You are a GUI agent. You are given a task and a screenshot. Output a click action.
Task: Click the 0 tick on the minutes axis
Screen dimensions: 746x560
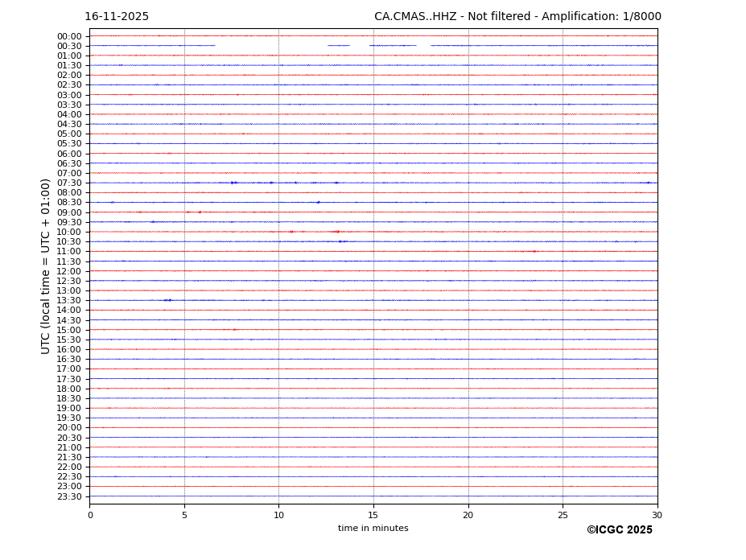[90, 515]
